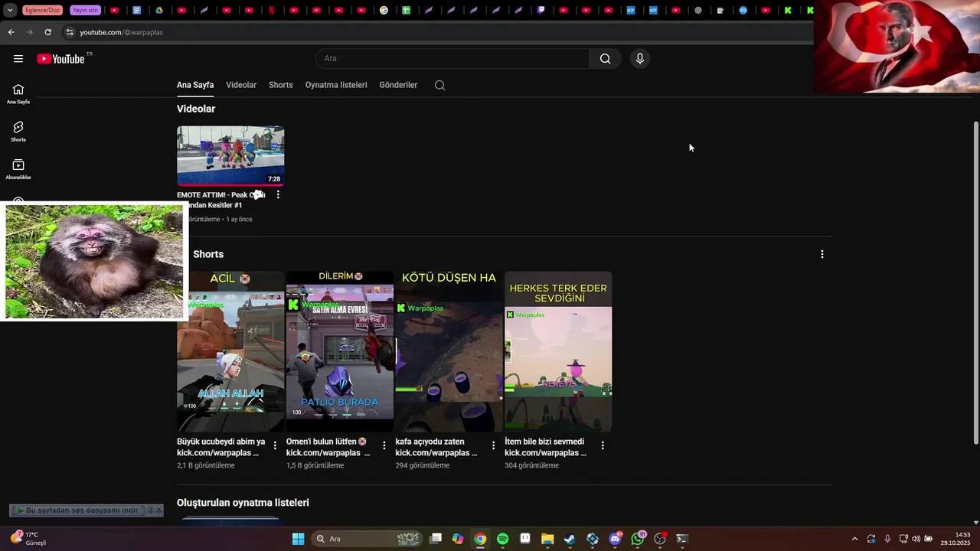
Task: Switch to the Google search browser tab
Action: point(384,11)
